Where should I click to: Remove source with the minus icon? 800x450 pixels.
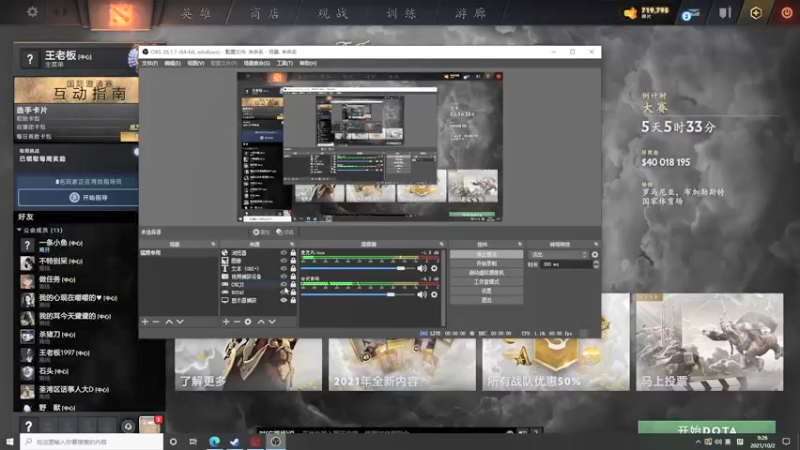click(x=237, y=322)
